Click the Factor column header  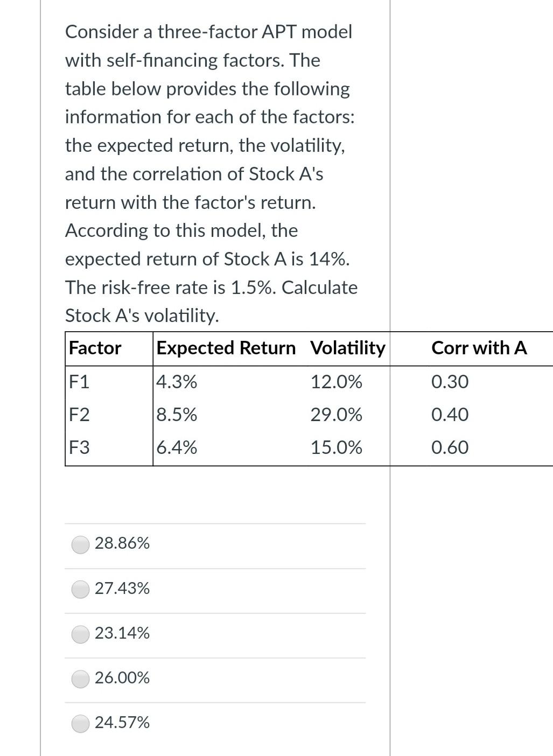[94, 348]
